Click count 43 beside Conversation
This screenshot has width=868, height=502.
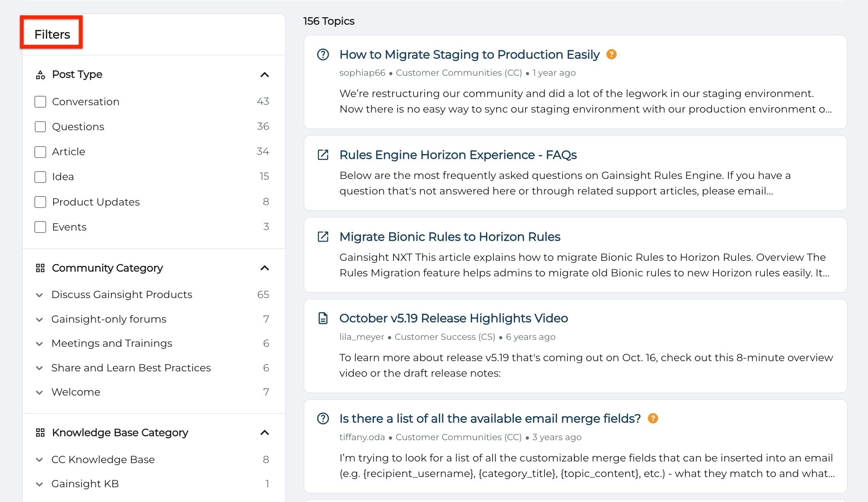tap(263, 102)
